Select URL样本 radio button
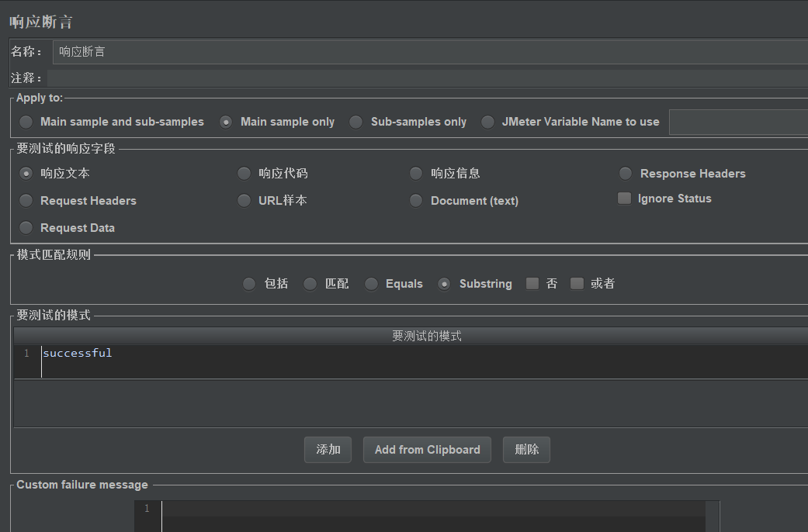Screen dimensions: 808x532 (244, 200)
